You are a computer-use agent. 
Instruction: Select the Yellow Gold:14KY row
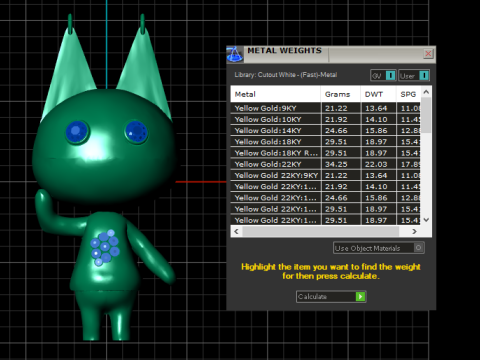click(325, 131)
